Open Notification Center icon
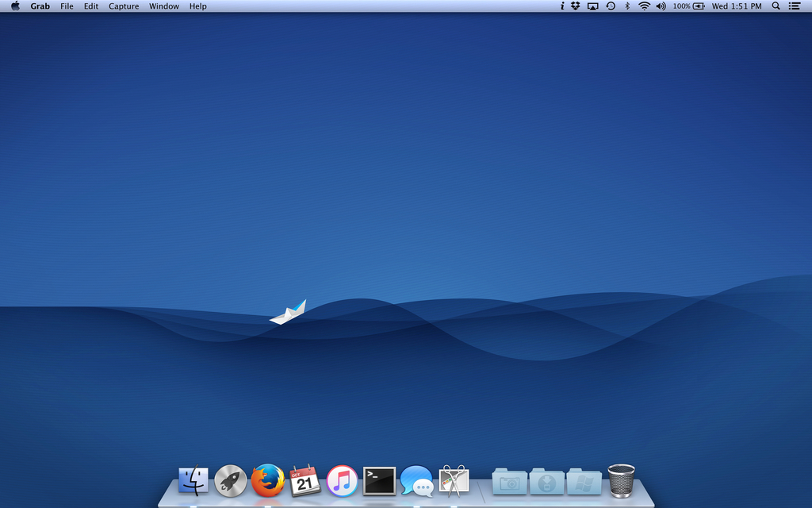Screen dimensions: 812x508 pos(795,6)
